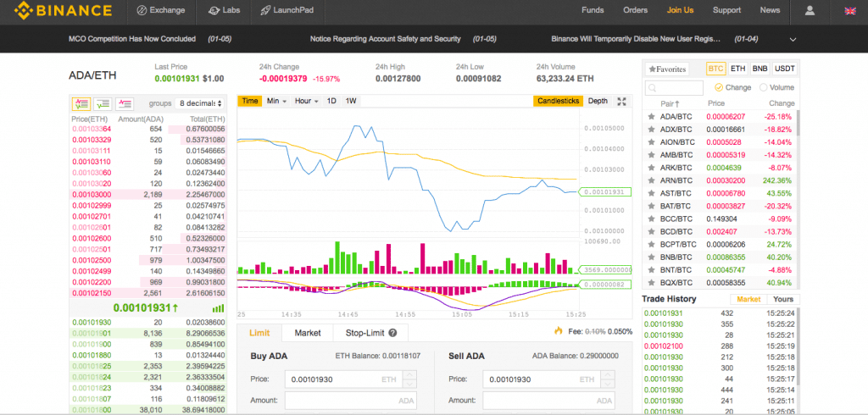Open the Support link
The image size is (868, 415).
pos(726,10)
